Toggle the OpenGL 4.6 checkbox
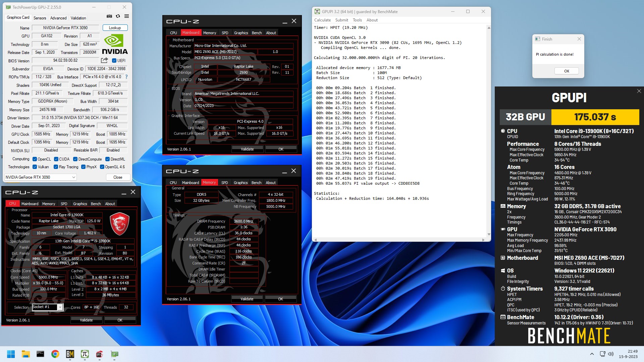The height and width of the screenshot is (362, 644). tap(102, 167)
